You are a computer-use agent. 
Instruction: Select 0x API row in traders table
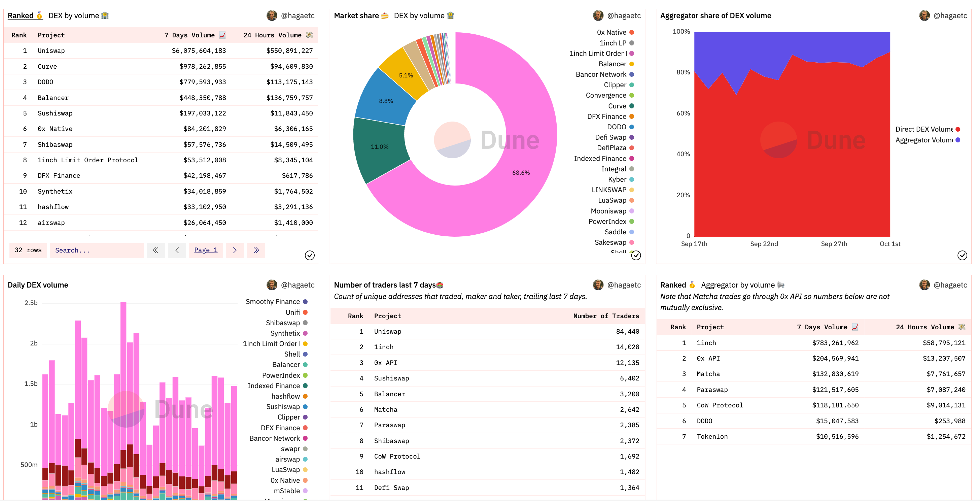point(488,363)
